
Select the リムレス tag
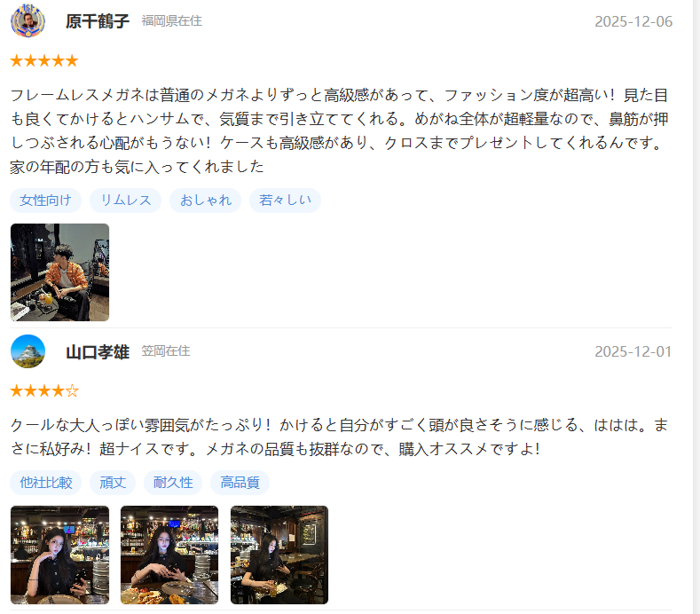[125, 200]
